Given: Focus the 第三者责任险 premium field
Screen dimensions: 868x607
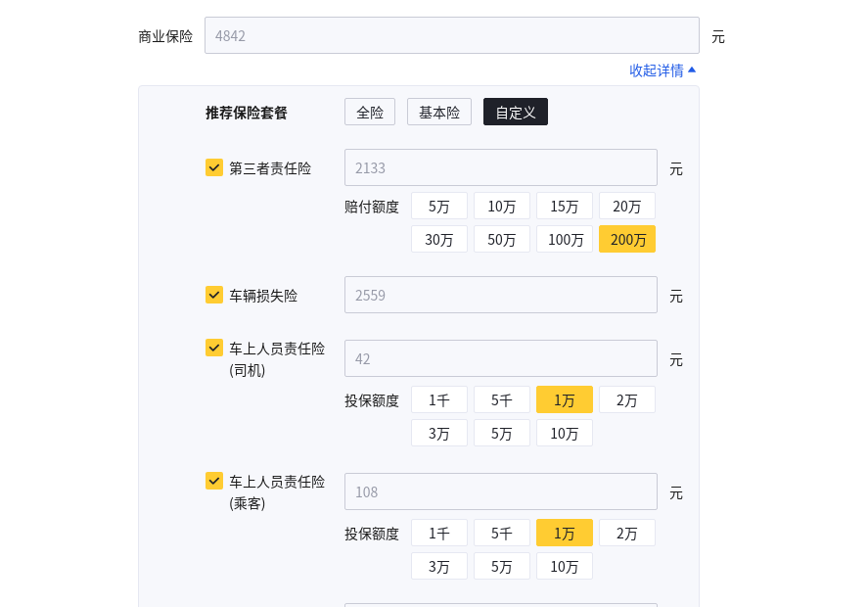Looking at the screenshot, I should click(500, 167).
